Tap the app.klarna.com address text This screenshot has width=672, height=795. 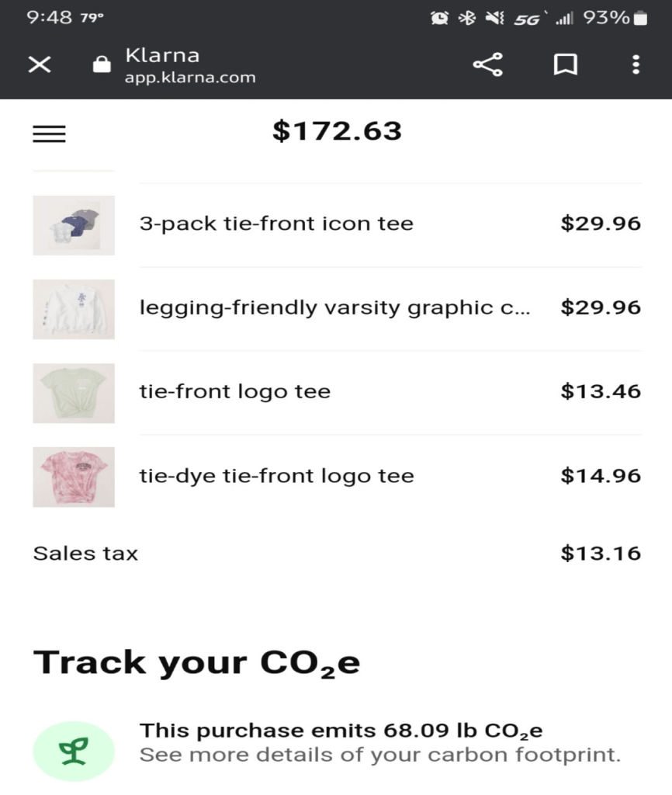click(190, 78)
